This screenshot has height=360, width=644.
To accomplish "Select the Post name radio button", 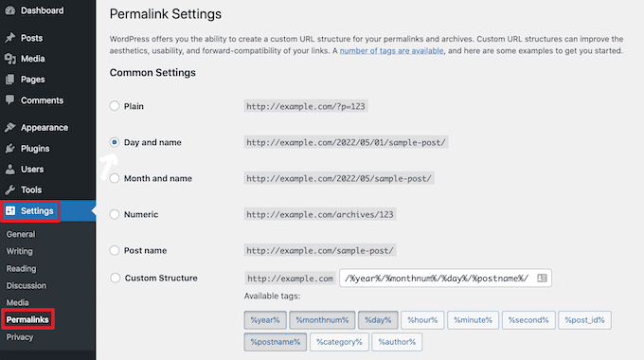I will pos(115,250).
